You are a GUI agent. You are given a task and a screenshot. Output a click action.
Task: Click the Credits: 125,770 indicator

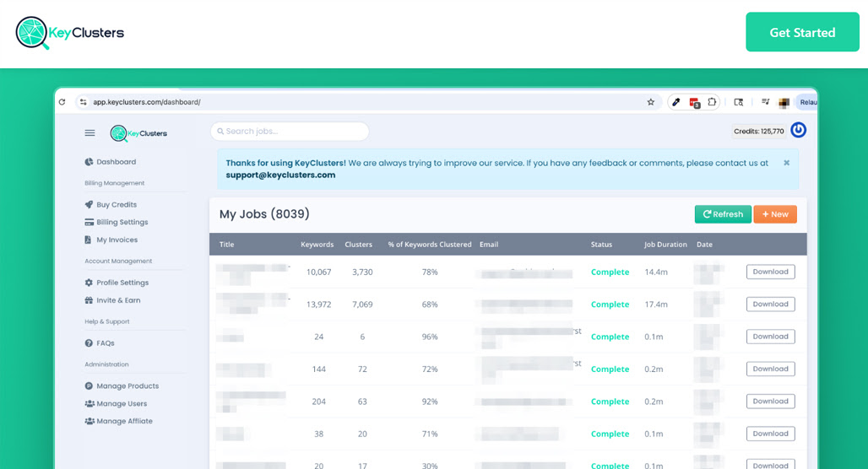click(758, 131)
